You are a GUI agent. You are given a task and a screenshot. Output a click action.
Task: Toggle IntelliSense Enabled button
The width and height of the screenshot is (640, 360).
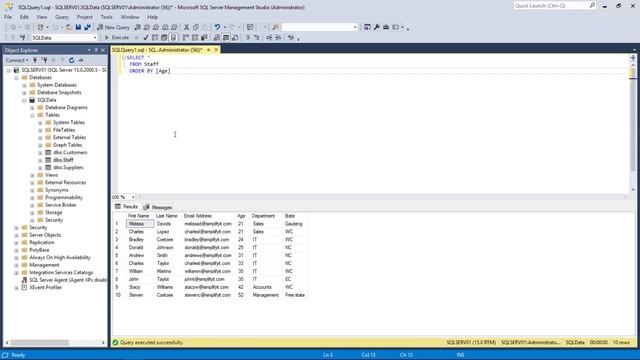(x=173, y=38)
